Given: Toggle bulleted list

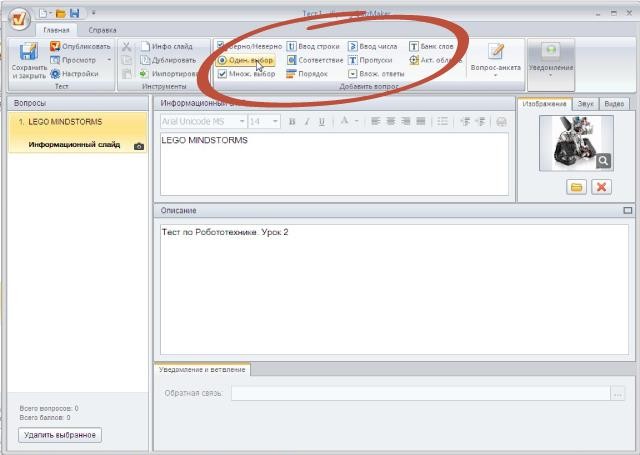Looking at the screenshot, I should pos(442,121).
